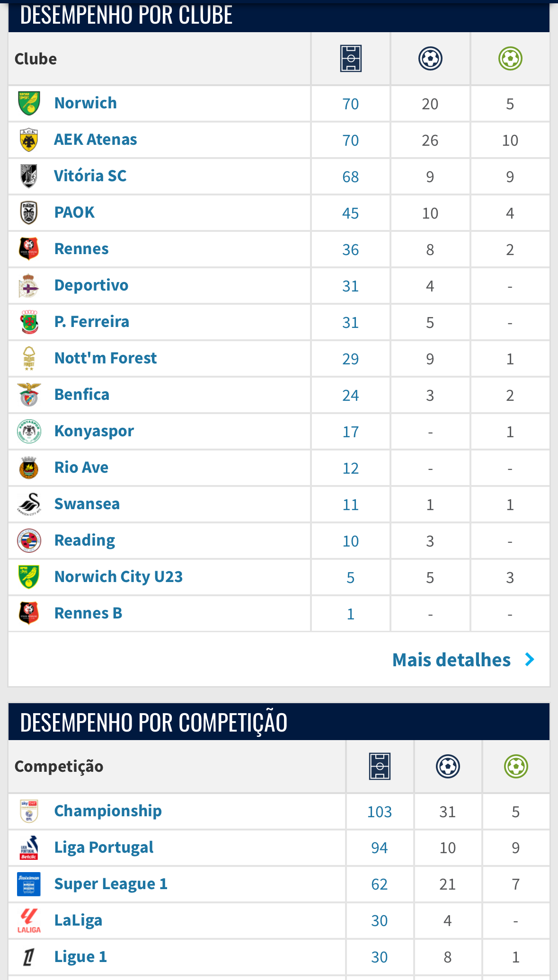
Task: Click the Nott'm Forest tree crest
Action: [29, 358]
